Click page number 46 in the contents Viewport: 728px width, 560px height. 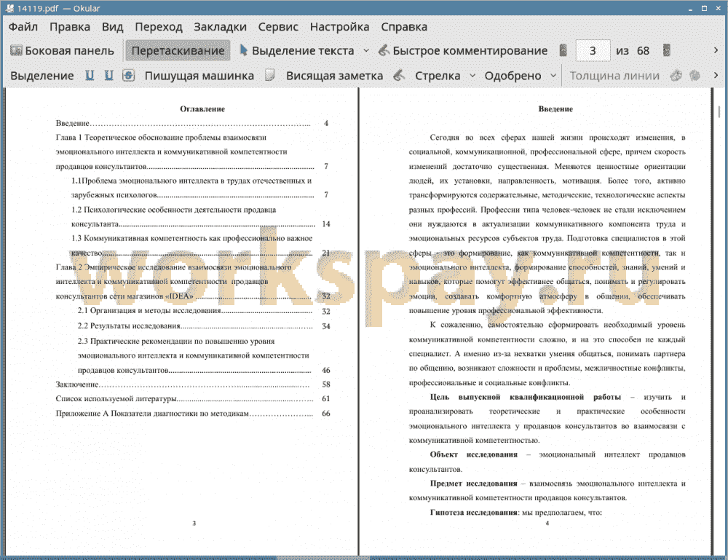click(x=326, y=370)
